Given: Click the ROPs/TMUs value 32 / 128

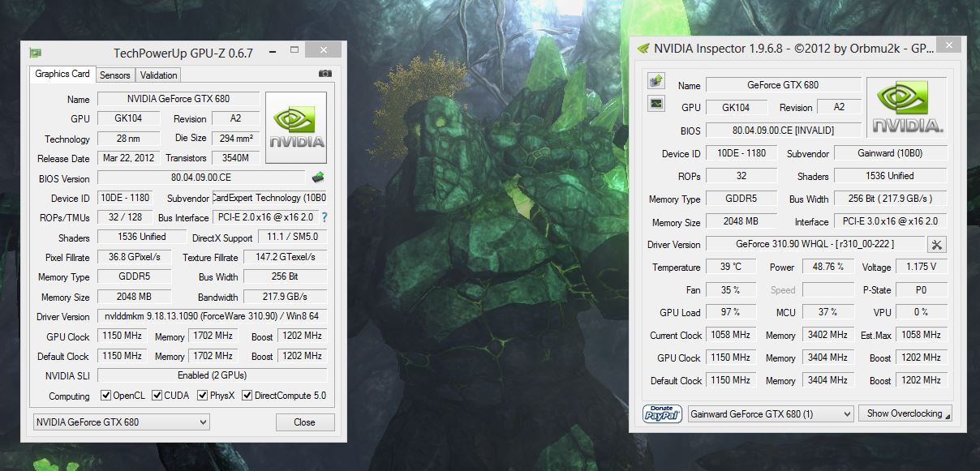Looking at the screenshot, I should point(125,217).
